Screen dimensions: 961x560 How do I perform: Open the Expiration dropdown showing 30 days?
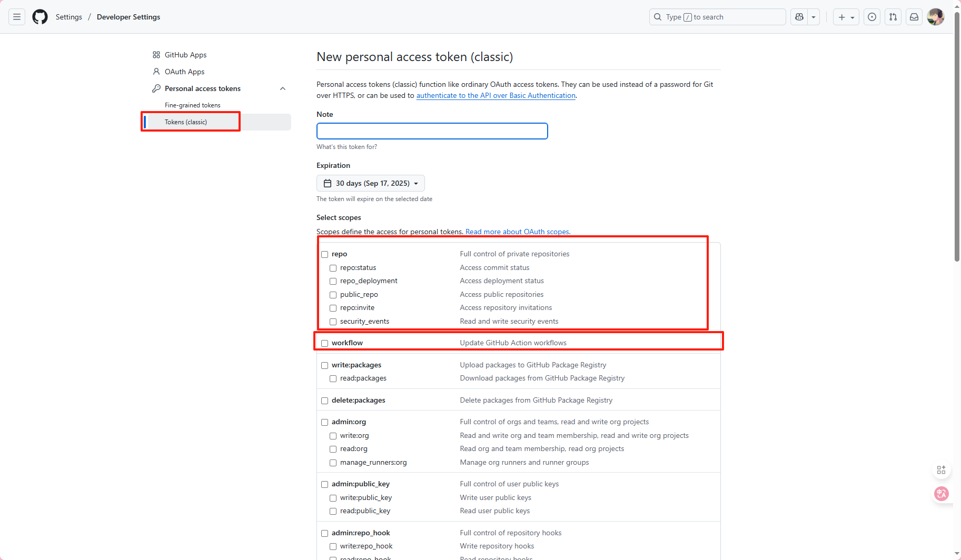(370, 183)
